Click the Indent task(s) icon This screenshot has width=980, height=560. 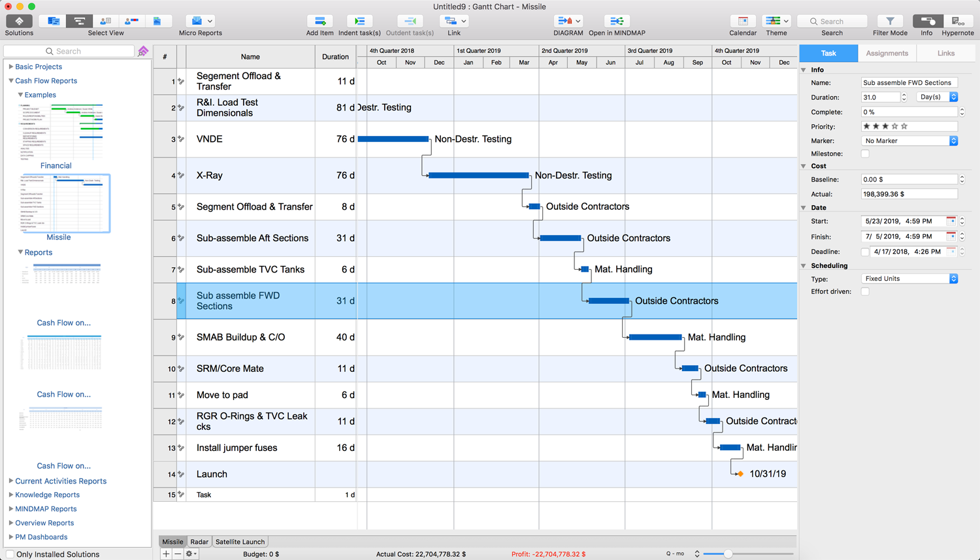[x=359, y=22]
